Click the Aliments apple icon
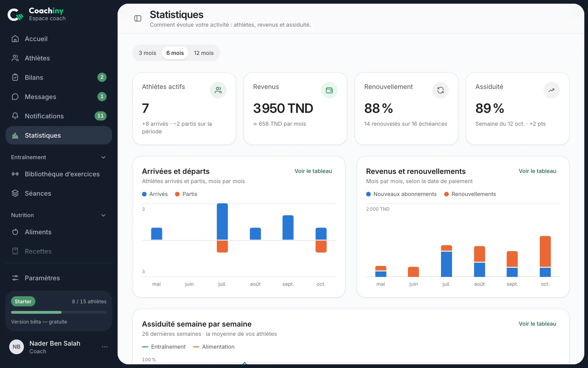The height and width of the screenshot is (368, 588). pyautogui.click(x=15, y=232)
